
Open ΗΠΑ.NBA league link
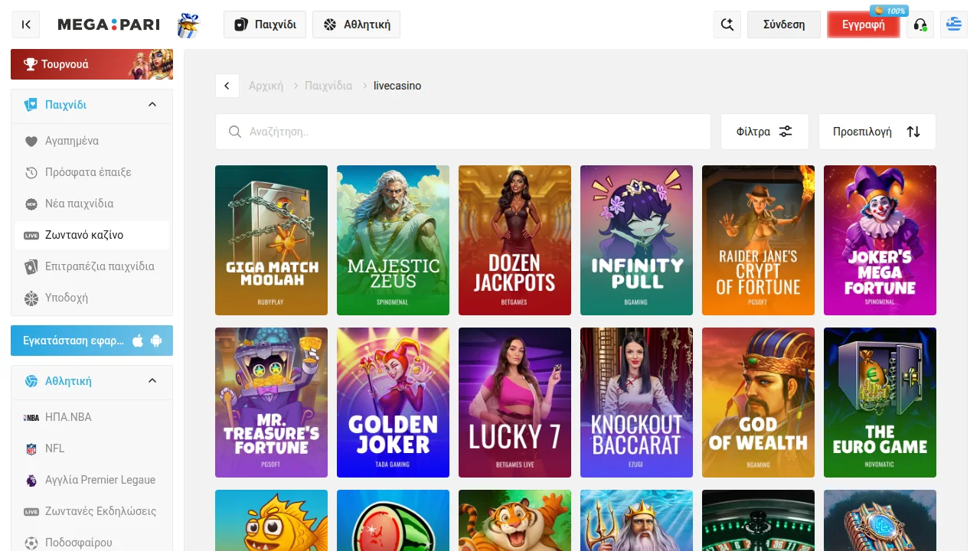coord(92,417)
